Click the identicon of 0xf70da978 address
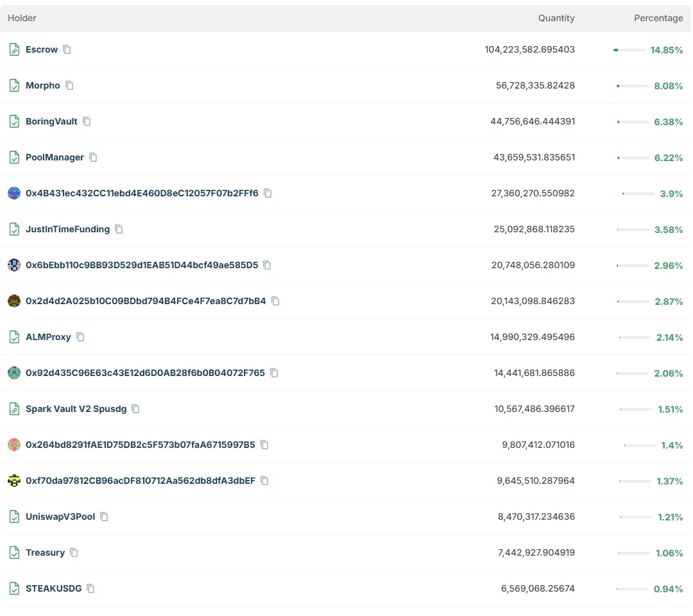Viewport: 693px width, 616px height. [14, 481]
